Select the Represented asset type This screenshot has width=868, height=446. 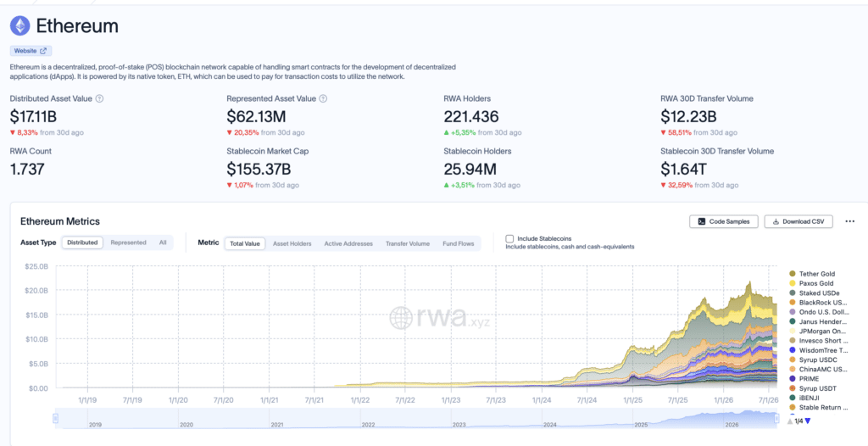point(129,243)
